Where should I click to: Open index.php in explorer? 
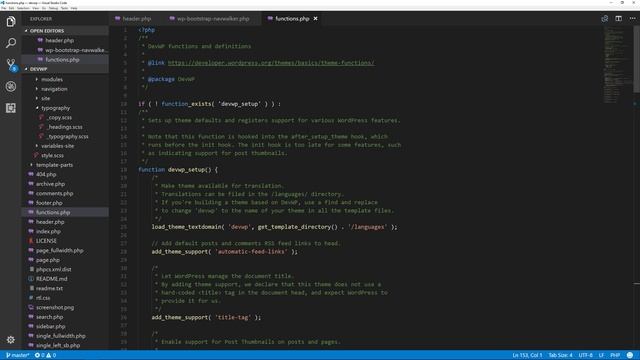click(48, 231)
